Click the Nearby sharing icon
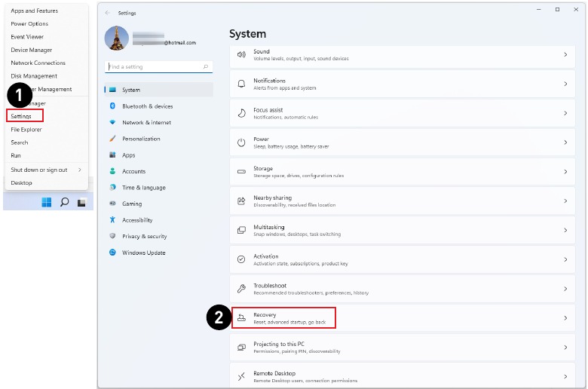Image resolution: width=588 pixels, height=389 pixels. coord(241,201)
